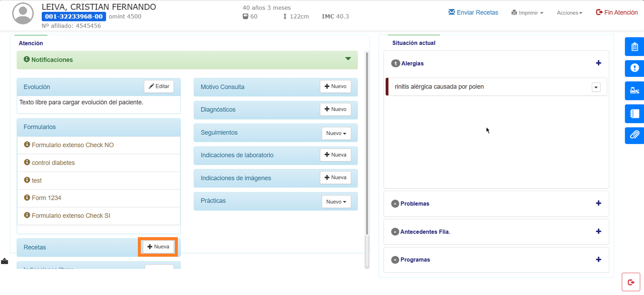The height and width of the screenshot is (295, 644).
Task: Open Formulario extenso Check SI
Action: pyautogui.click(x=99, y=215)
